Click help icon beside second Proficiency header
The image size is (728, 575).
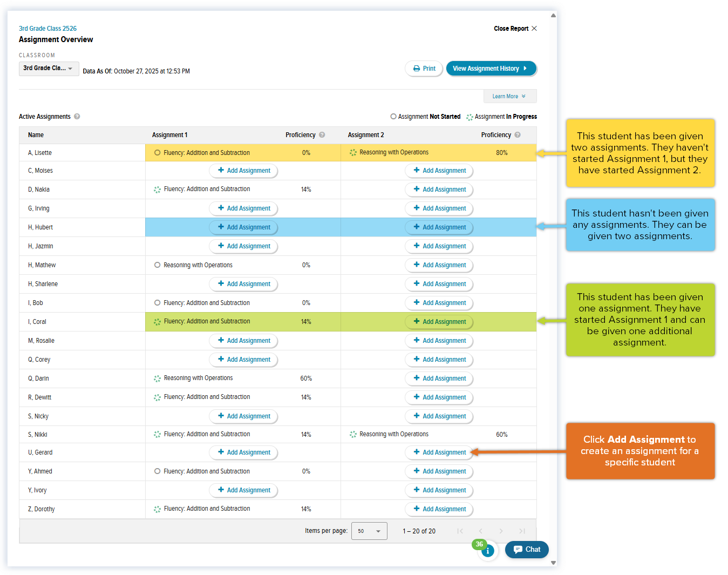click(x=518, y=135)
